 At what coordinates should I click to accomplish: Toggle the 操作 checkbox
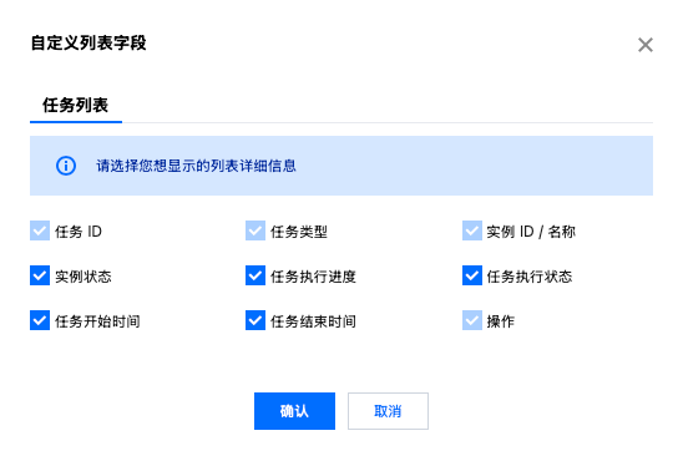472,321
